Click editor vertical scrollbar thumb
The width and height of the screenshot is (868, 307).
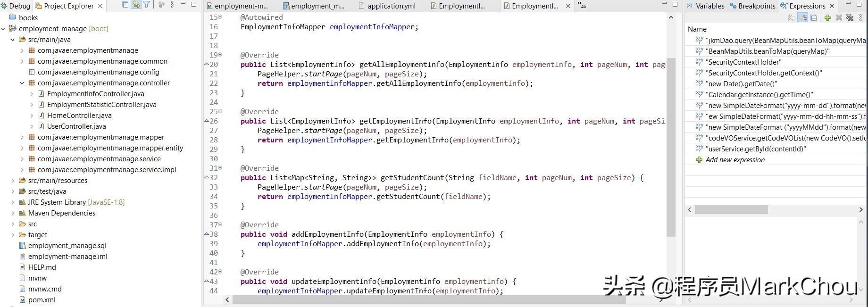(x=671, y=147)
